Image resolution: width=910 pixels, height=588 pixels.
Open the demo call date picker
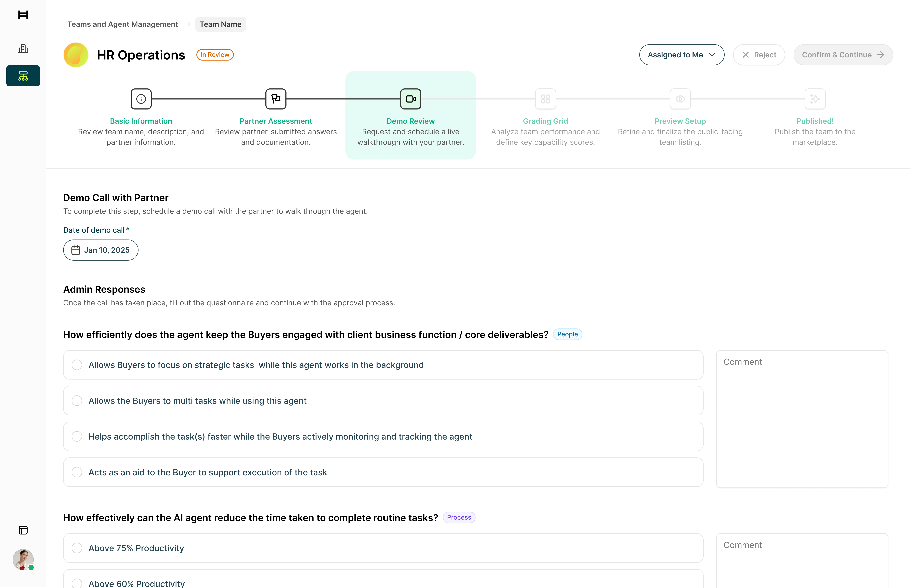pos(101,250)
